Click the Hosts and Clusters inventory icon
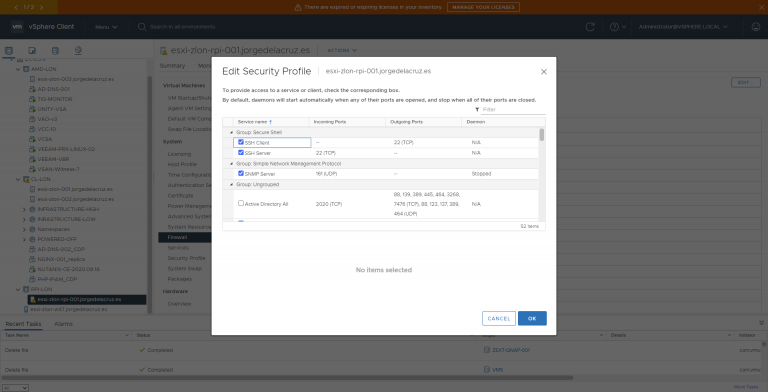The image size is (768, 392). pyautogui.click(x=8, y=51)
